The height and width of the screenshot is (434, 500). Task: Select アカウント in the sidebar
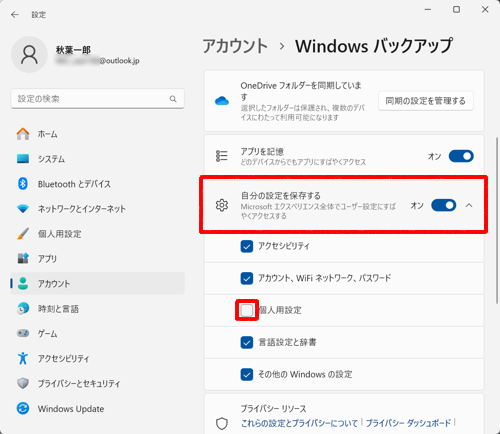pyautogui.click(x=97, y=283)
